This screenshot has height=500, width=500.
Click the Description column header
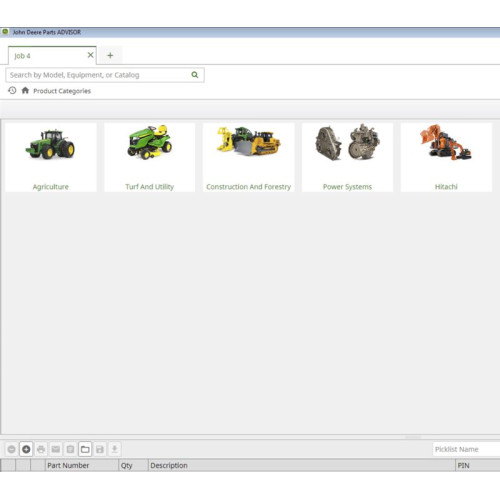(x=302, y=465)
